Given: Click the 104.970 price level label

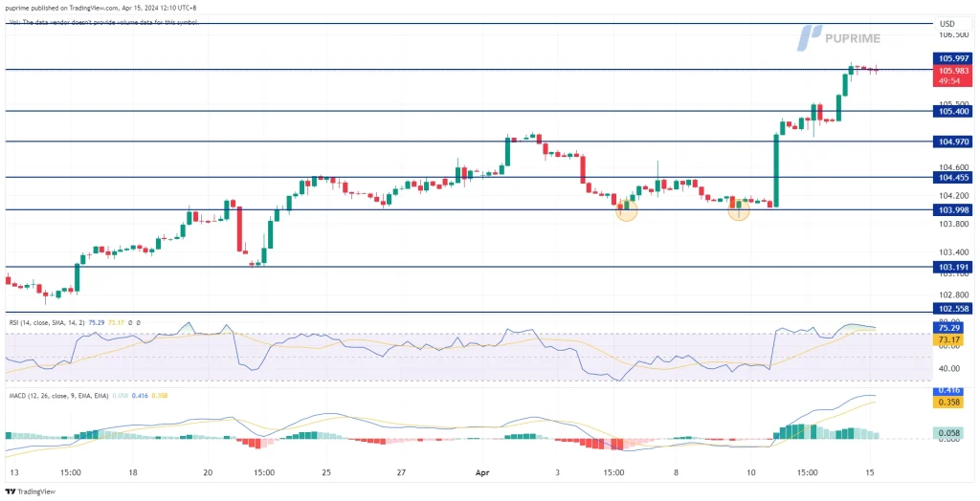Looking at the screenshot, I should click(953, 142).
